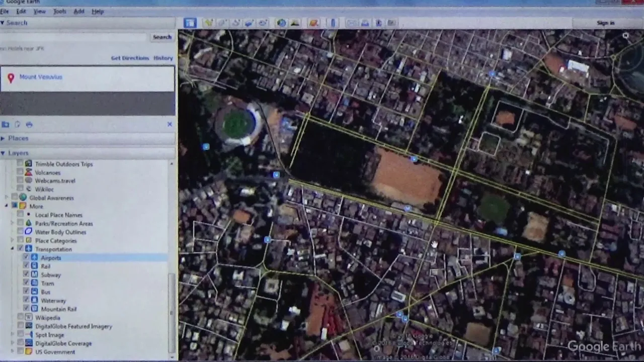The image size is (644, 362).
Task: Expand the Global Awareness folder
Action: 7,198
